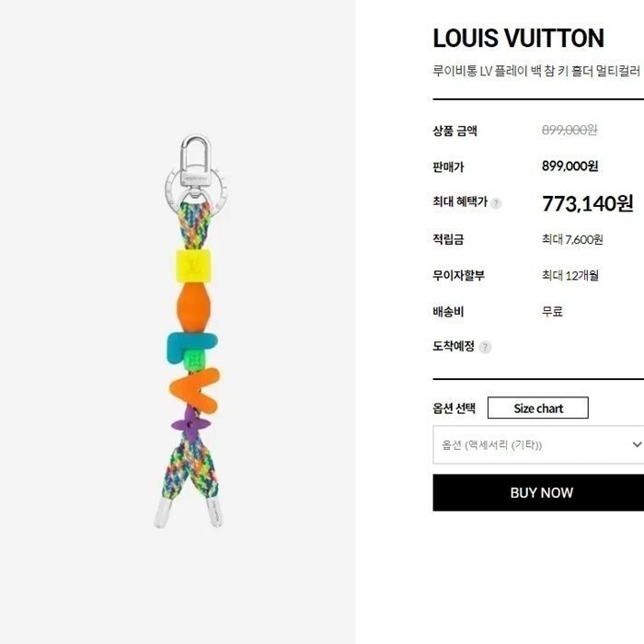Click the yellow LV cube bead
Screen dimensions: 644x644
coord(193,266)
